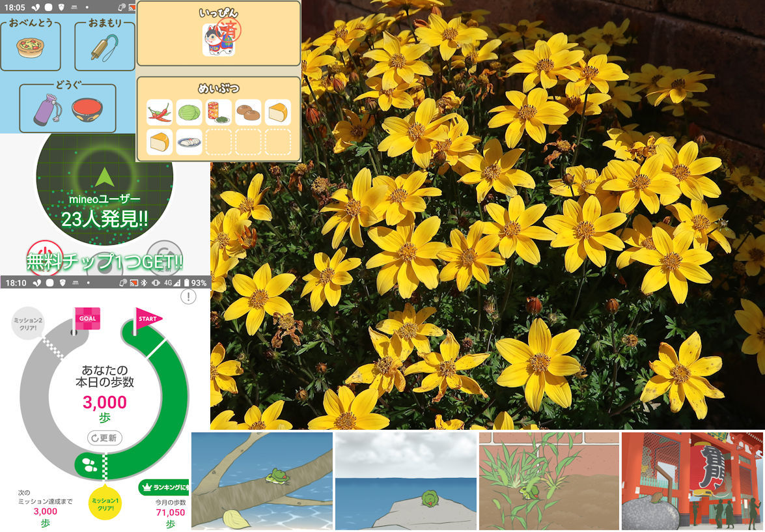Tap the orange cast icon in the 18:10 bar
This screenshot has height=532, width=765.
[133, 283]
